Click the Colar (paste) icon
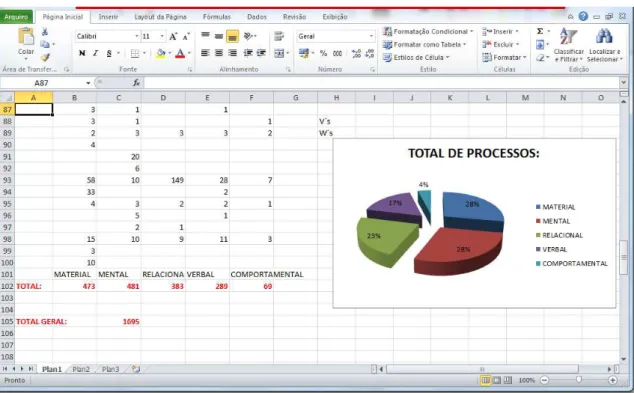634x393 pixels. pos(26,36)
